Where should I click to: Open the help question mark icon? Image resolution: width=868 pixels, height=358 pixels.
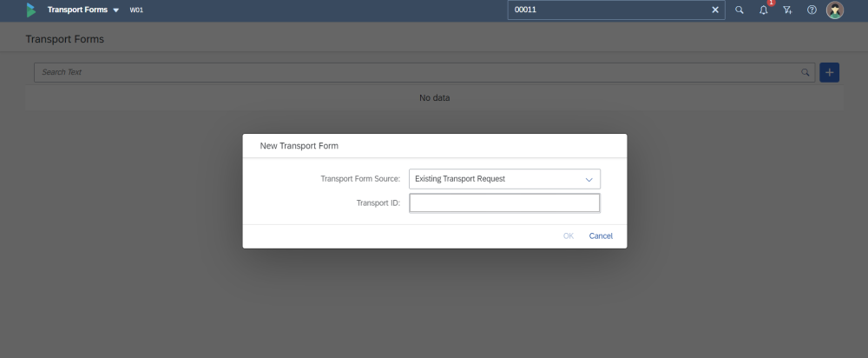pos(812,10)
